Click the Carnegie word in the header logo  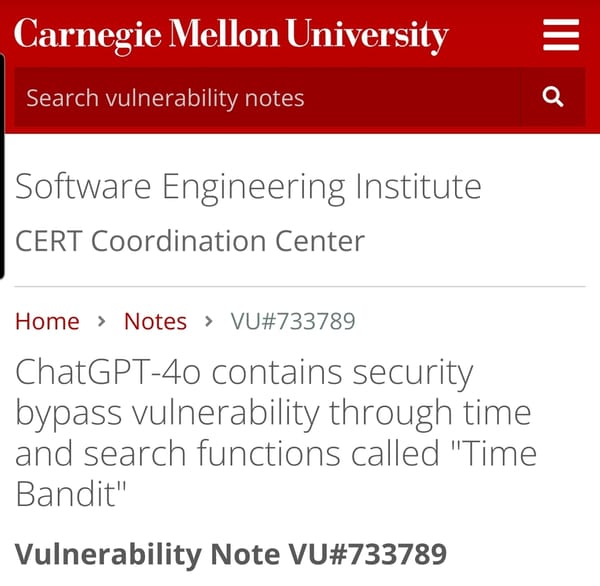pyautogui.click(x=85, y=36)
